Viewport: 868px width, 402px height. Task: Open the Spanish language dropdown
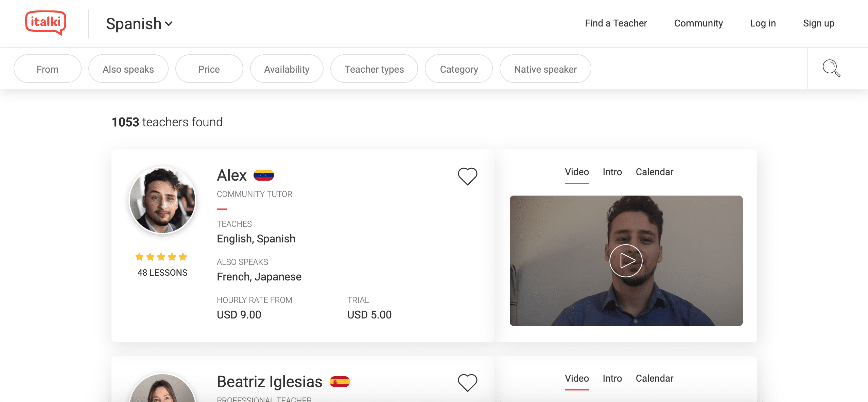click(x=139, y=24)
